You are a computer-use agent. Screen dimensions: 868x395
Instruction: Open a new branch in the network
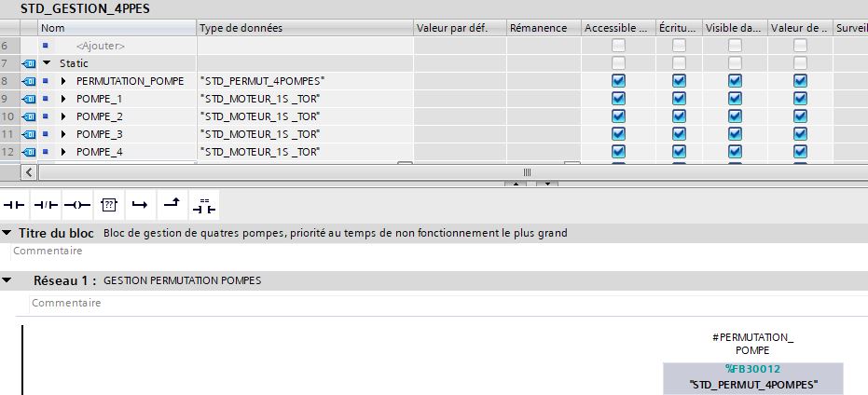(140, 205)
